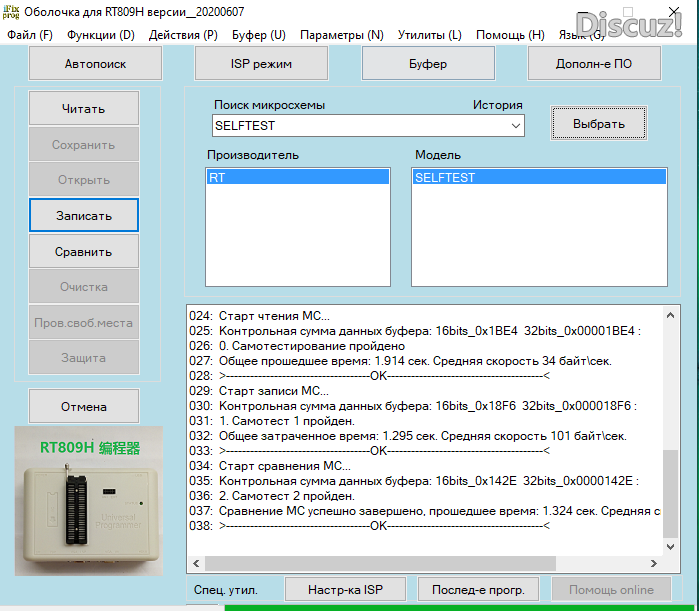Open the Настр-ка ISP settings
This screenshot has width=699, height=611.
pyautogui.click(x=344, y=589)
